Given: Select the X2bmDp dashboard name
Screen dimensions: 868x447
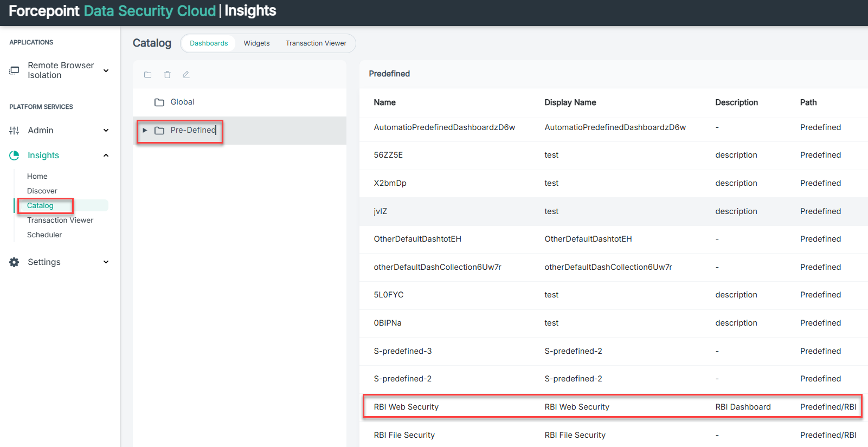Looking at the screenshot, I should coord(390,183).
